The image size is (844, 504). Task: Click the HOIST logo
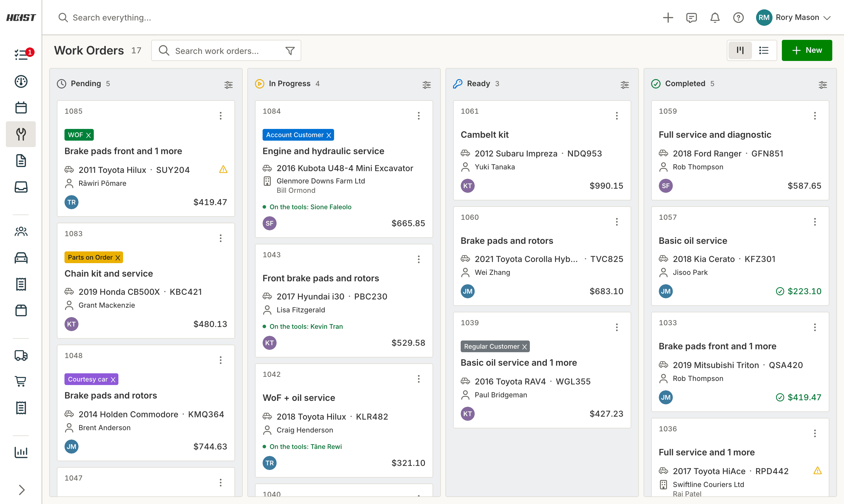pos(21,17)
